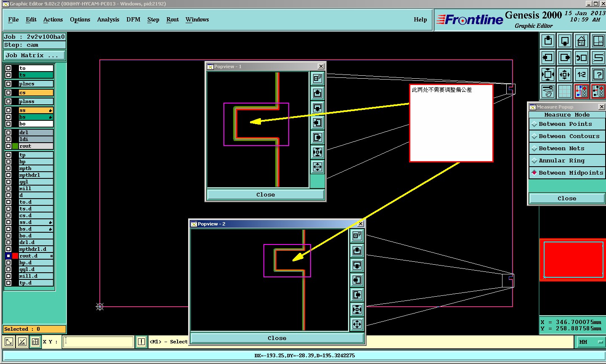Image resolution: width=606 pixels, height=364 pixels.
Task: Click the 1:2 scale icon
Action: (582, 74)
